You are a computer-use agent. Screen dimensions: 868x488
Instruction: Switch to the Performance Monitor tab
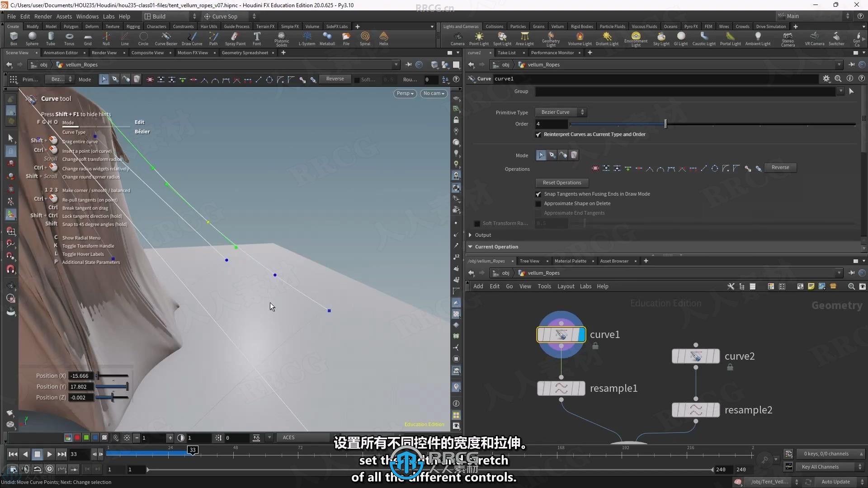coord(552,53)
